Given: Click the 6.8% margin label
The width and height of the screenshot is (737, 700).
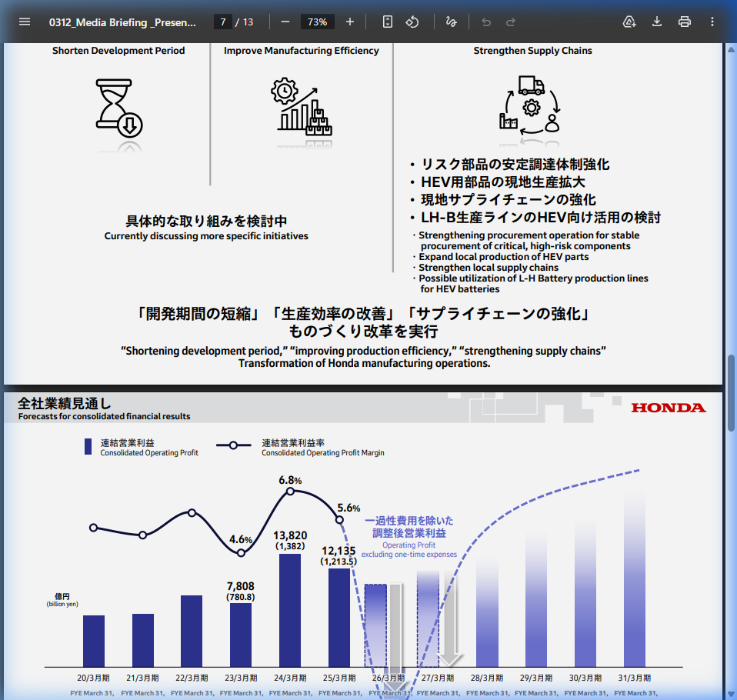Looking at the screenshot, I should coord(290,480).
